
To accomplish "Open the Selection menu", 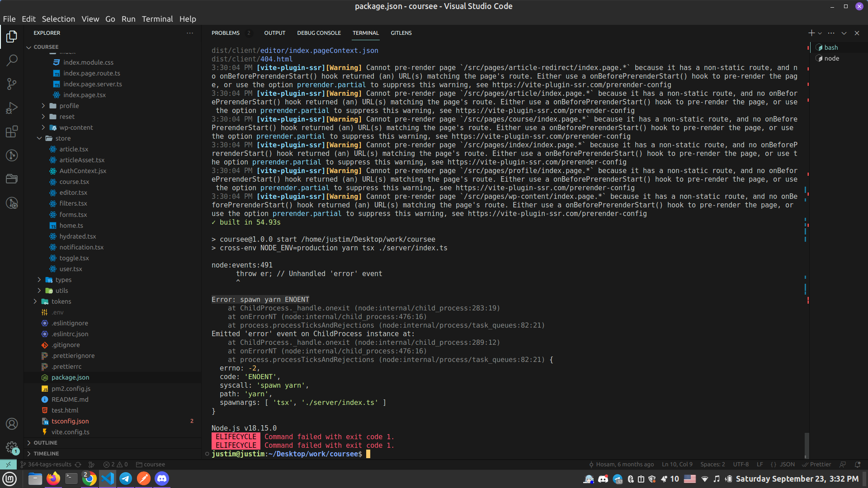I will pyautogui.click(x=58, y=19).
